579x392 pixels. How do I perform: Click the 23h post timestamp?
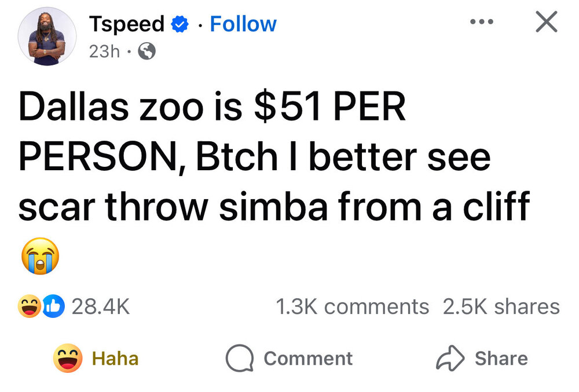tap(104, 52)
